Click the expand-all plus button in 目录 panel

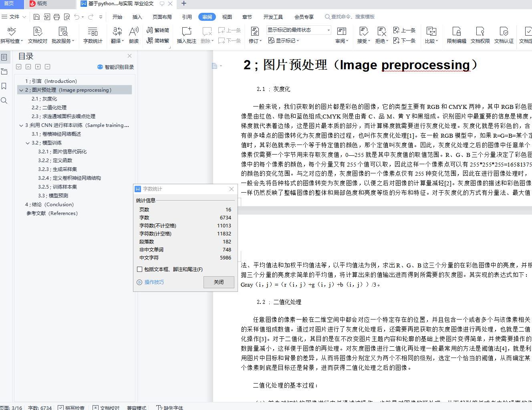pyautogui.click(x=38, y=67)
